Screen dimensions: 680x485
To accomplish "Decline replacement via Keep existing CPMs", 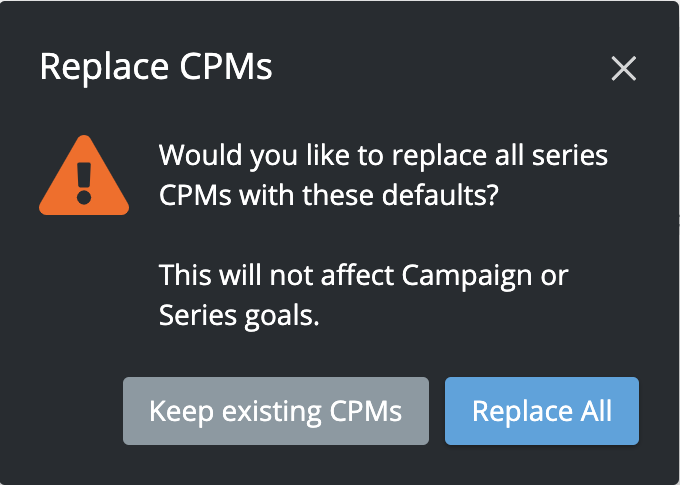I will [275, 411].
